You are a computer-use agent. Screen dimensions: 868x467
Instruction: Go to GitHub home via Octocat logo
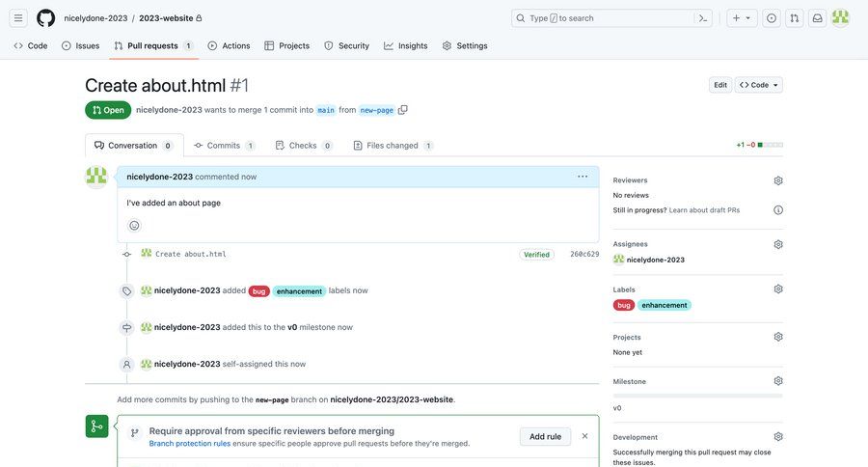click(46, 18)
